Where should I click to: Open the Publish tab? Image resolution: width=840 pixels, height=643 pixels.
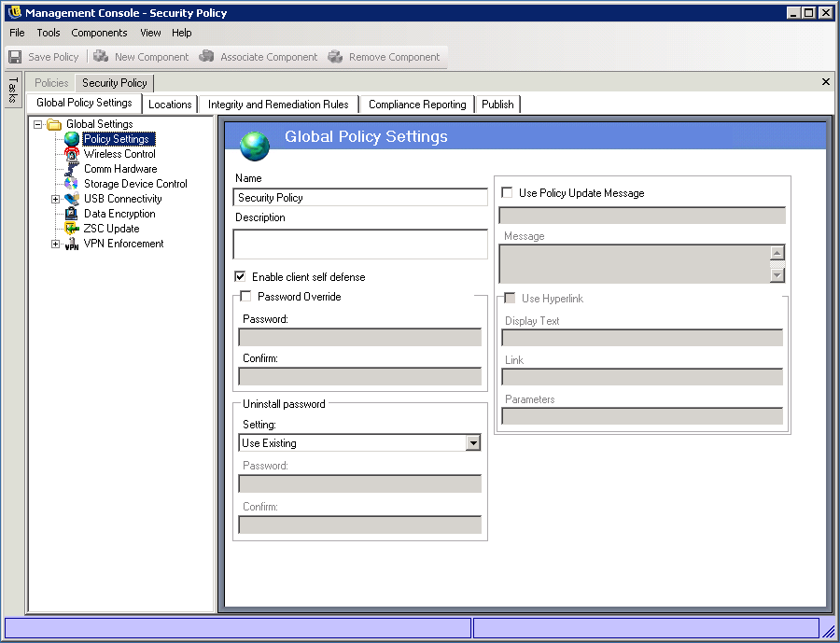(497, 105)
